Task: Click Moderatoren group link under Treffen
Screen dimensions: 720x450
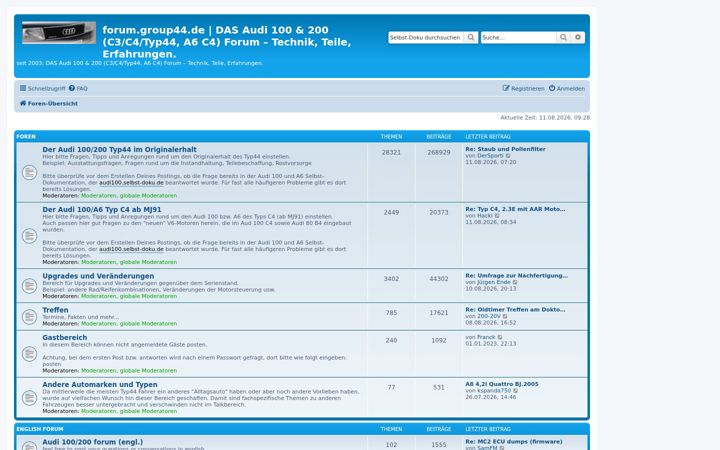Action: 99,323
